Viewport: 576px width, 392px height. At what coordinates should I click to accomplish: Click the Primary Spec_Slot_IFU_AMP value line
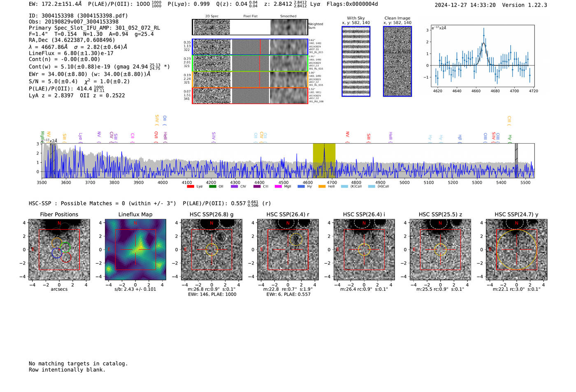(95, 28)
